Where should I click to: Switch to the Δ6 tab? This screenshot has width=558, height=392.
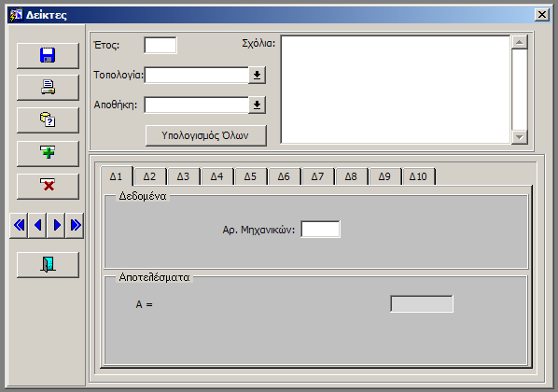[x=284, y=176]
